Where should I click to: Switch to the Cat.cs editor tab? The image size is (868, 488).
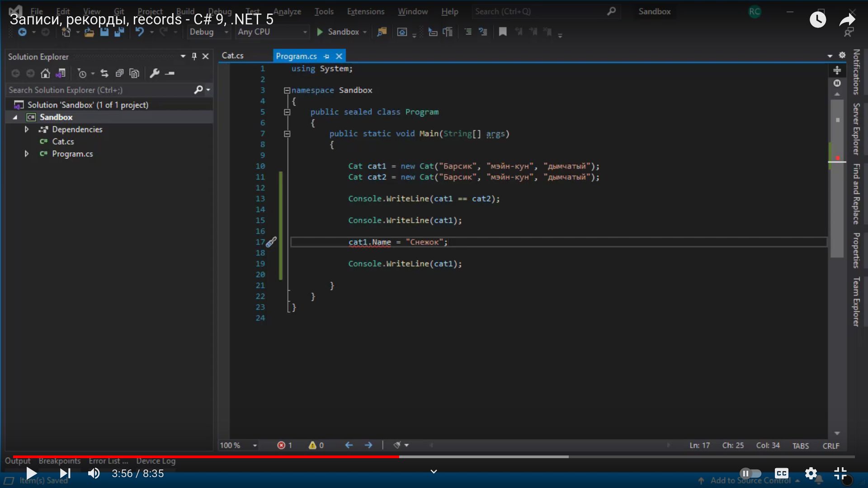pyautogui.click(x=233, y=56)
